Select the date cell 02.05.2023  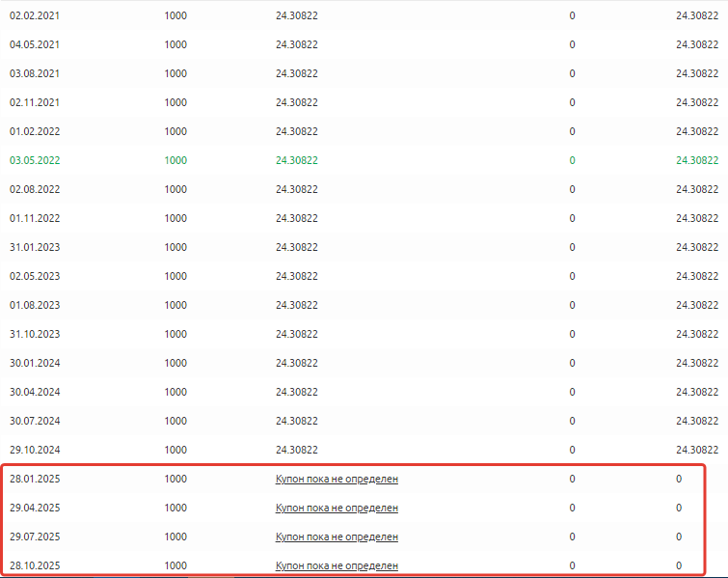pos(35,276)
